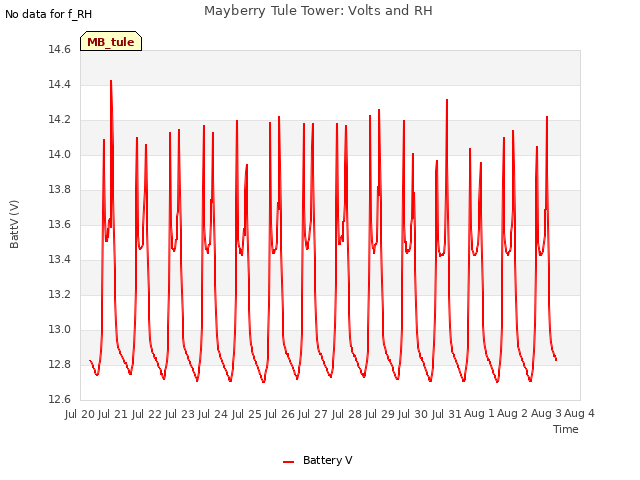
Task: Click the 'Jul 31' x-axis date label
Action: (447, 414)
